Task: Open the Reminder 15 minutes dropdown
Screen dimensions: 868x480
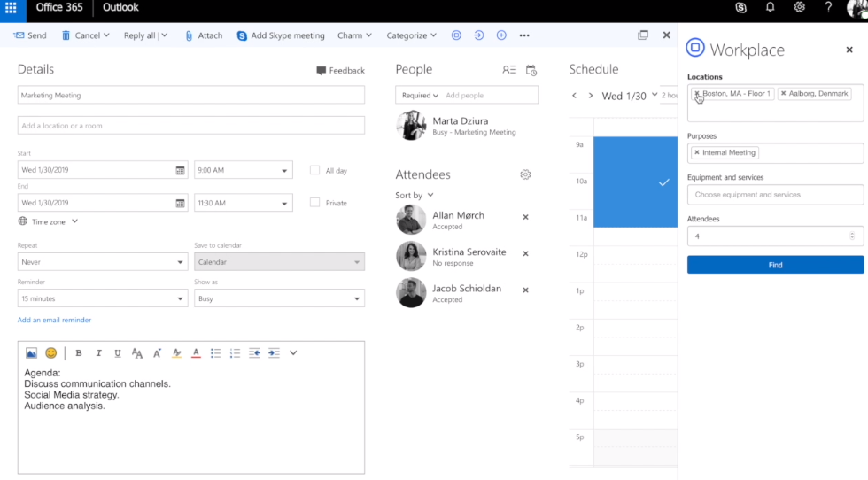Action: tap(103, 298)
